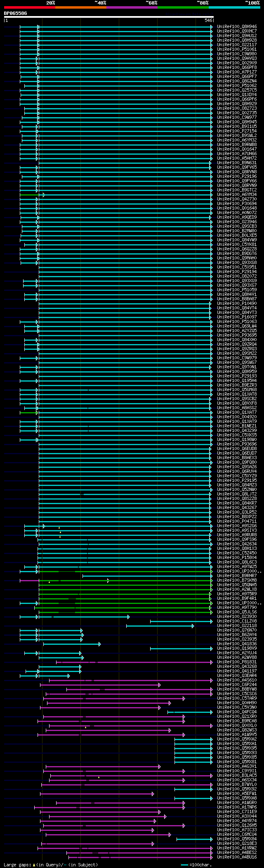
Task: Select the UniRef100_B9SWL2 label
Action: tap(237, 136)
